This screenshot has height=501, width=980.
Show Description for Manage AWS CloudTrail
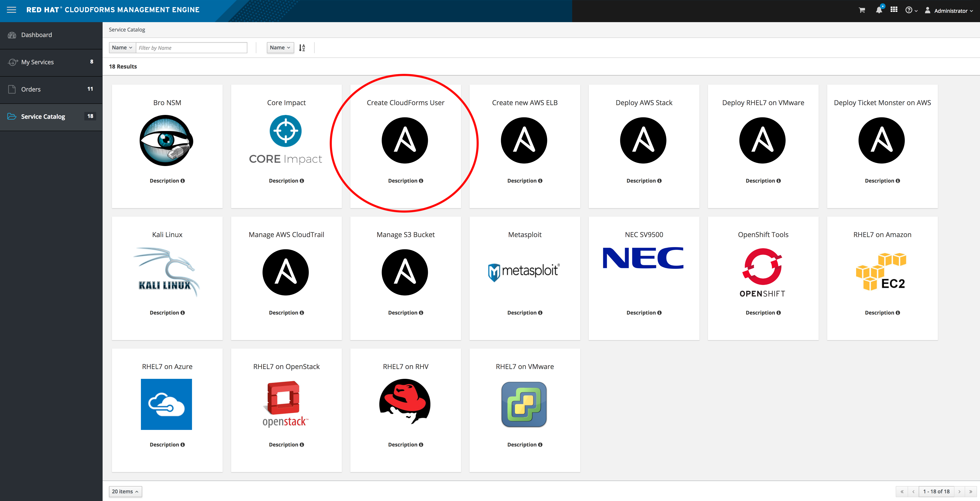(287, 313)
